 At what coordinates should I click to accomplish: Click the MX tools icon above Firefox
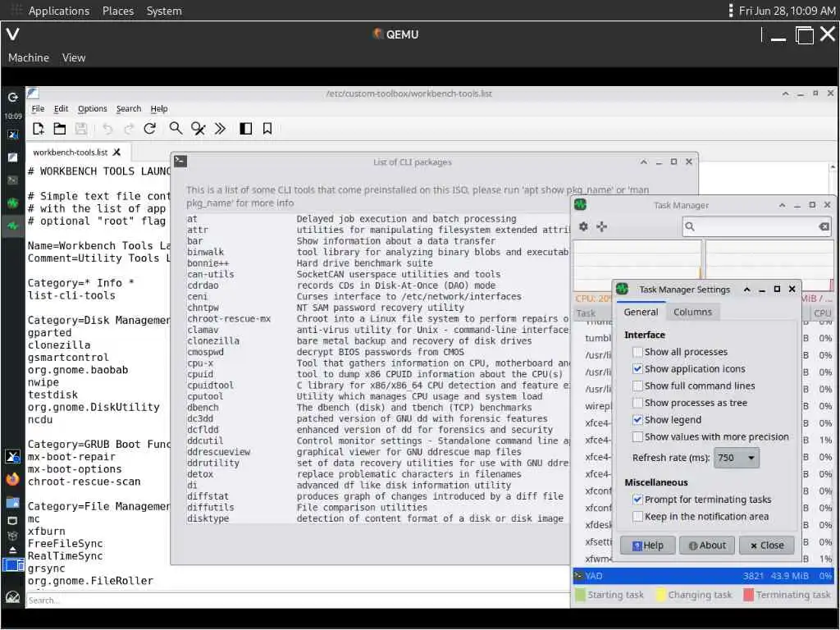(x=12, y=456)
